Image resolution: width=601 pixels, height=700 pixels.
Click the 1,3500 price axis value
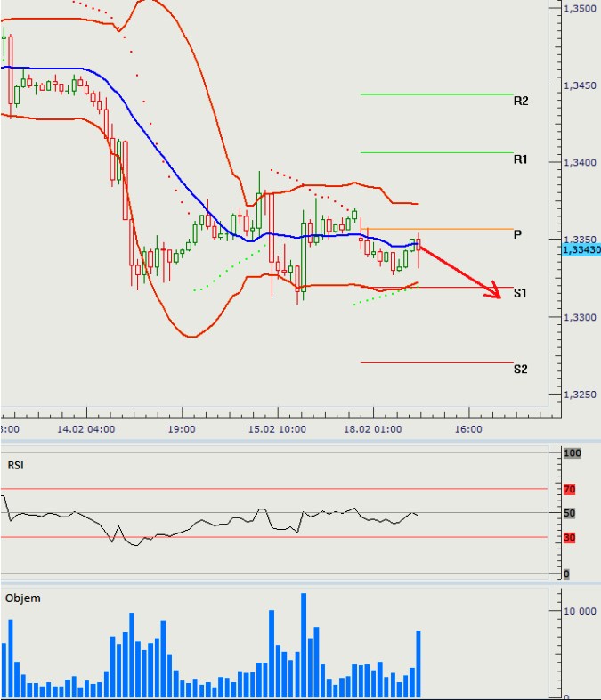[580, 9]
